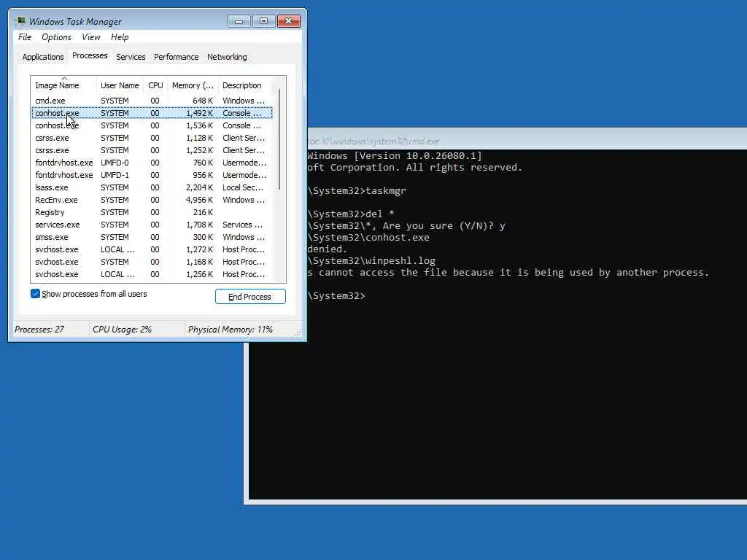747x560 pixels.
Task: Select the svchost.exe row using 1,256 K
Action: (152, 274)
